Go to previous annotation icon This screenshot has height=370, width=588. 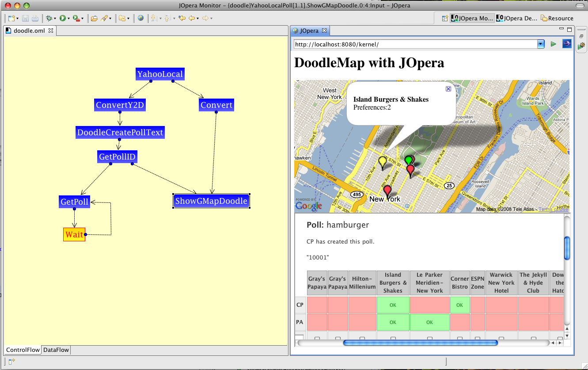click(167, 18)
